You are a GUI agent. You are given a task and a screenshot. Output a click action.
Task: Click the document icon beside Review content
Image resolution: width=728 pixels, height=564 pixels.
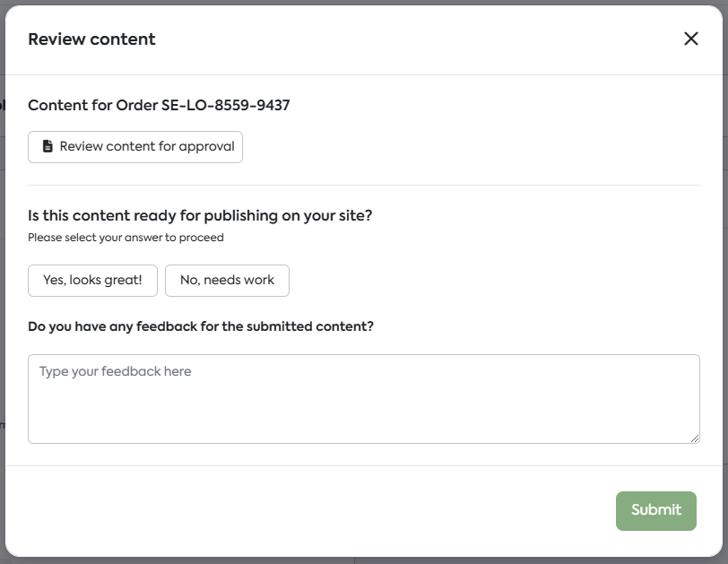(x=48, y=146)
